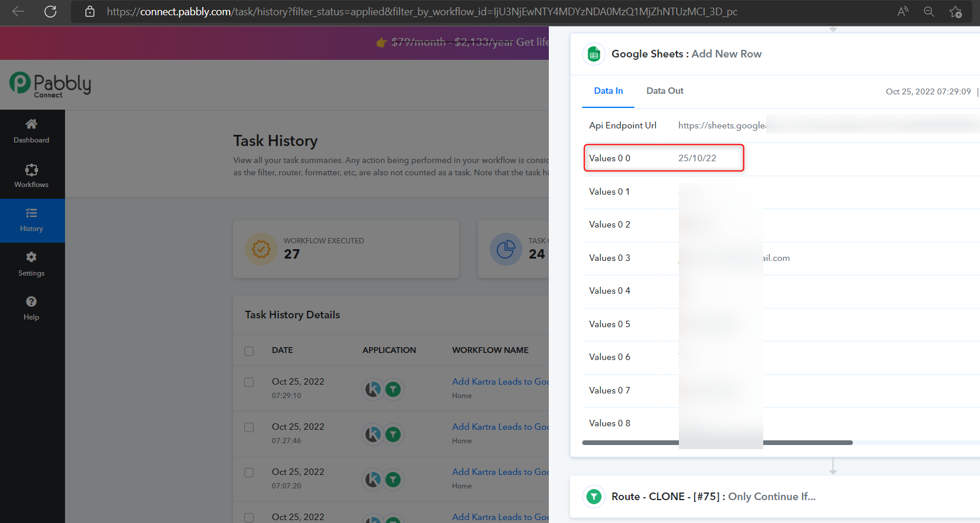Switch to the Data Out tab
The image size is (980, 523).
point(665,91)
